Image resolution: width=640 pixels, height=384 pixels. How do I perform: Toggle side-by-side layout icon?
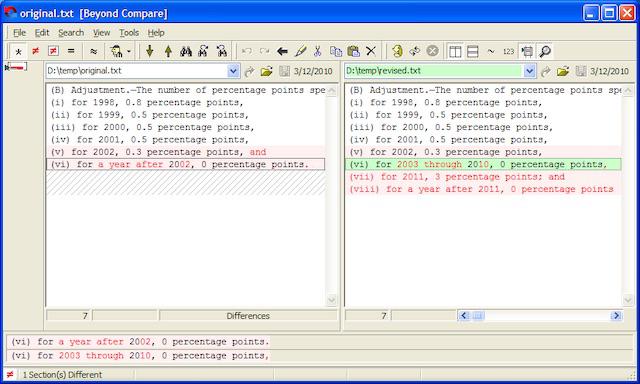(455, 51)
